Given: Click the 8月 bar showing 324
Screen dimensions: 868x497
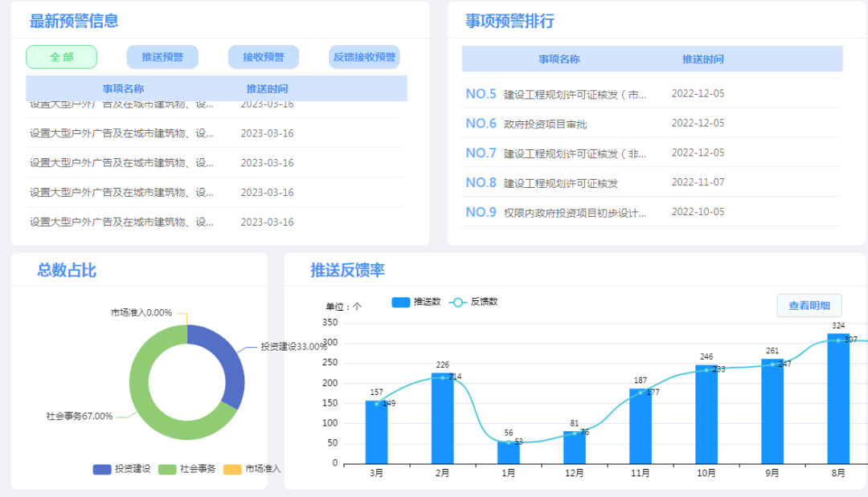Looking at the screenshot, I should 838,401.
